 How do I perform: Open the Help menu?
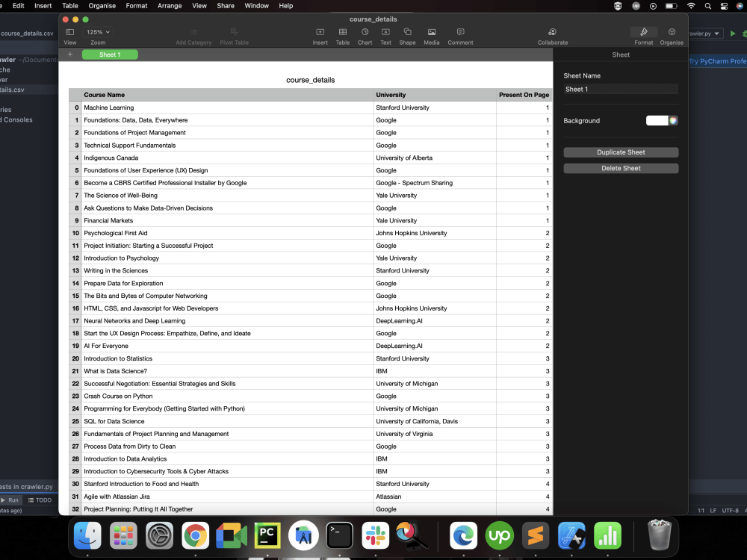tap(286, 6)
